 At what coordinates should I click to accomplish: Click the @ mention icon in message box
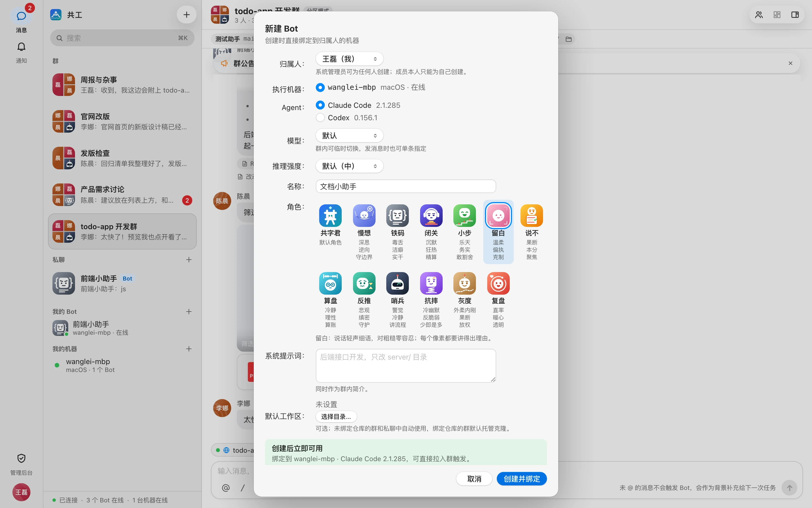[x=226, y=487]
